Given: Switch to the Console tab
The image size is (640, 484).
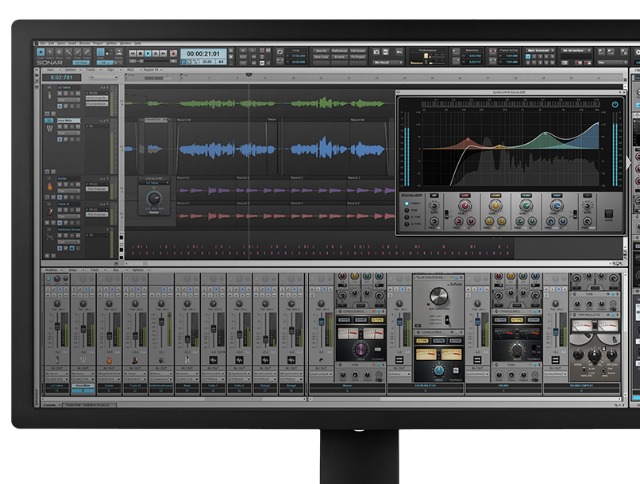Looking at the screenshot, I should point(50,405).
